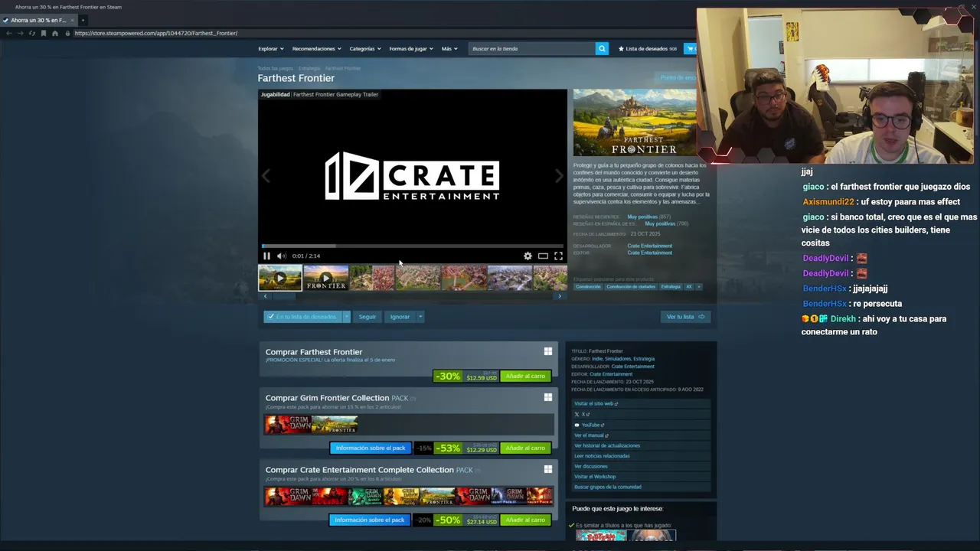Add Crate Entertainment Complete Collection to cart
980x551 pixels.
click(525, 520)
